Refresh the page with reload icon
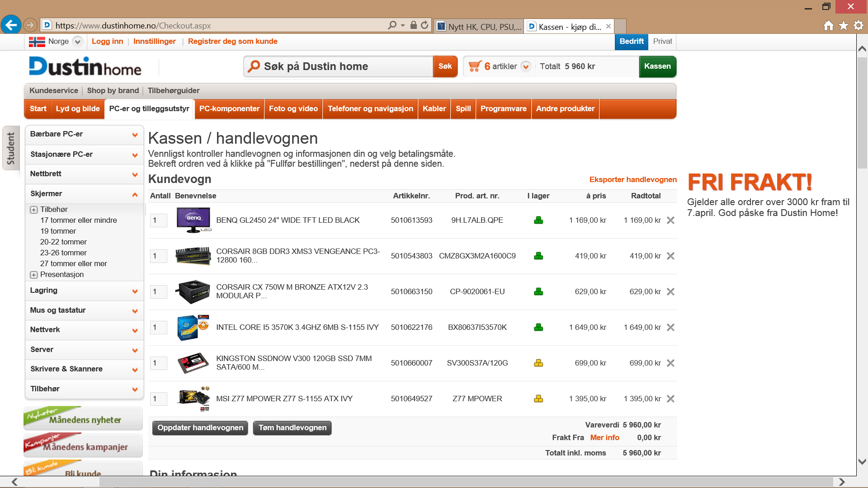This screenshot has width=868, height=488. tap(425, 25)
